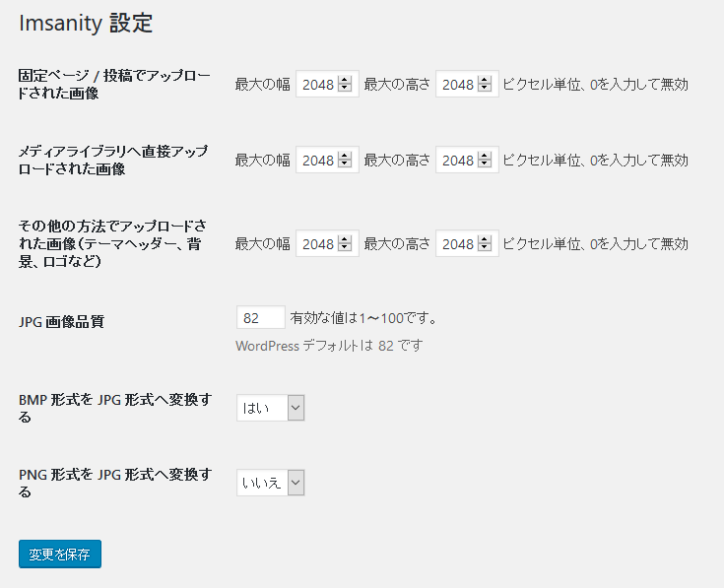Decrease max width for 固定ページ / 投稿 uploads
The image size is (724, 588).
click(x=345, y=89)
